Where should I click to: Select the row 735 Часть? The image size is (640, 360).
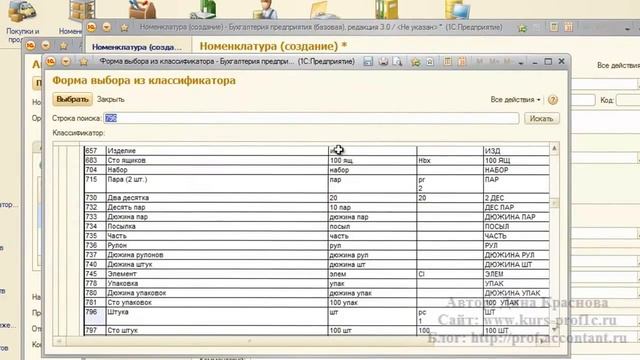316,236
